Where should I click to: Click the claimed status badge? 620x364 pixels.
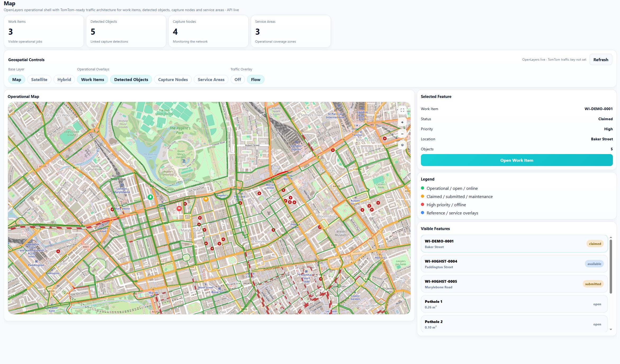click(x=595, y=244)
